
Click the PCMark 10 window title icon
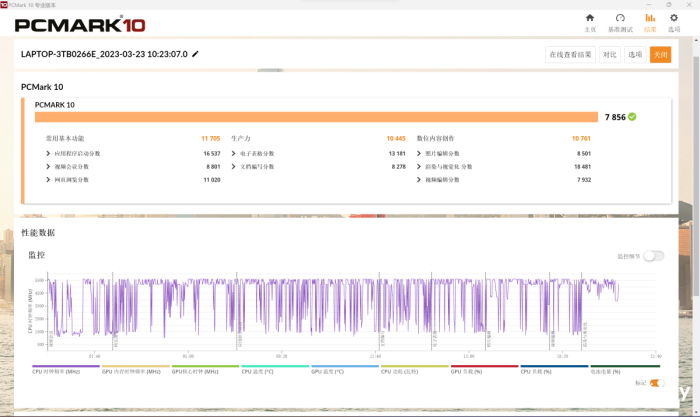click(5, 4)
